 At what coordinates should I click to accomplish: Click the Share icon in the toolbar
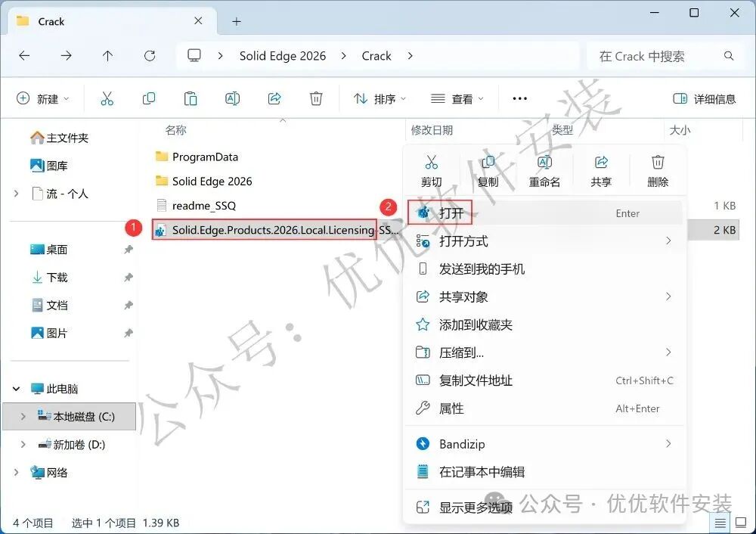click(x=274, y=99)
